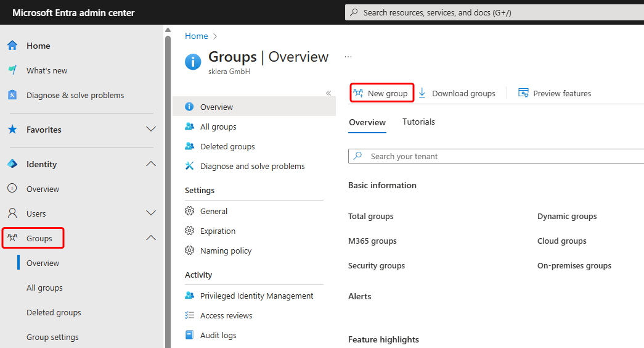Click the New group people-plus icon

coord(358,93)
